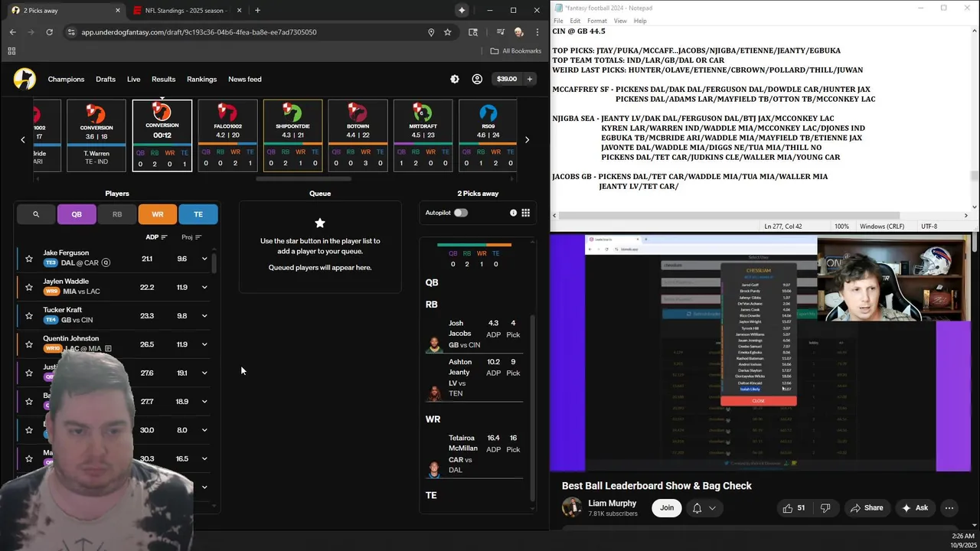
Task: Star Quentin Johnston for queue
Action: (29, 344)
